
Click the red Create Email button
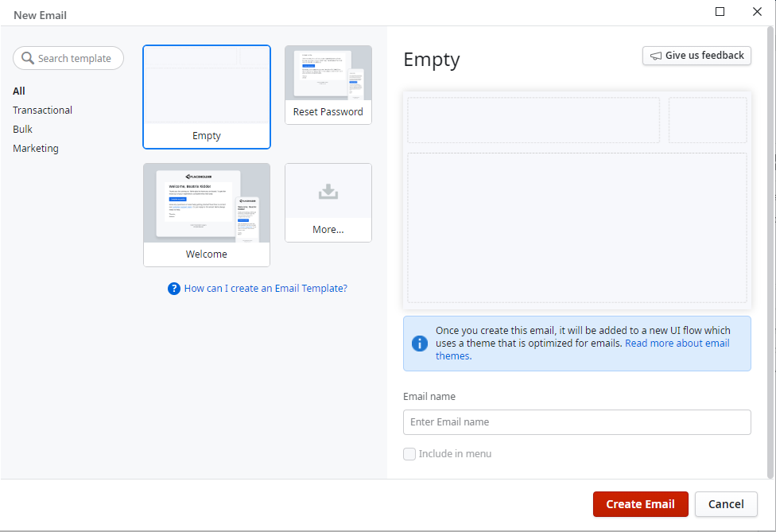point(640,504)
